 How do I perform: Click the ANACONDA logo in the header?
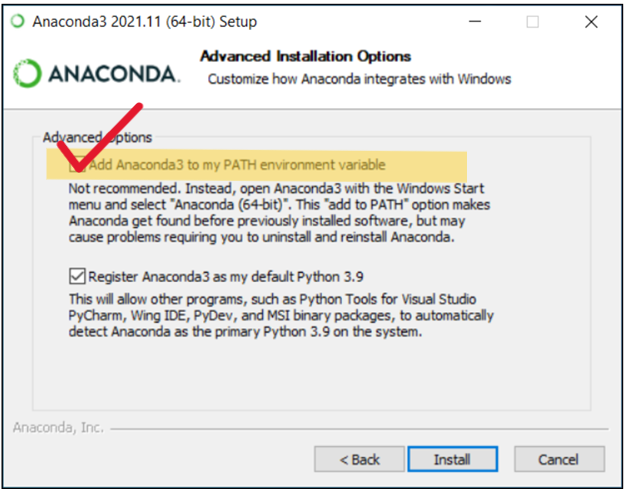[97, 74]
